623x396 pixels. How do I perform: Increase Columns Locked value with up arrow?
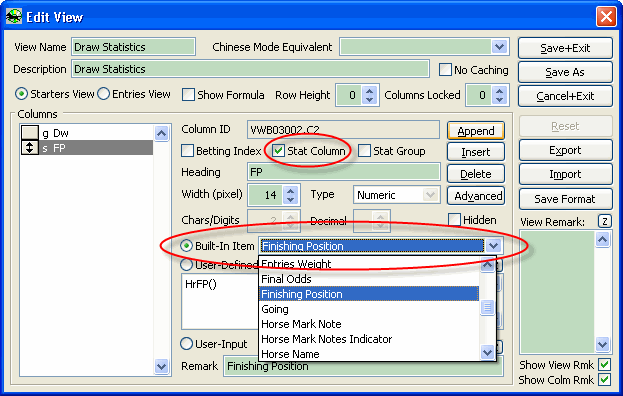click(x=500, y=91)
